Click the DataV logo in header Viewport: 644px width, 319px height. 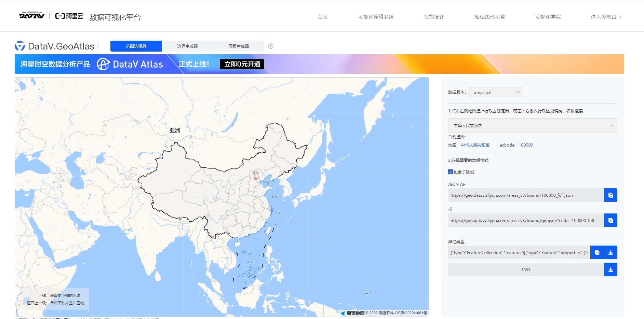(32, 15)
